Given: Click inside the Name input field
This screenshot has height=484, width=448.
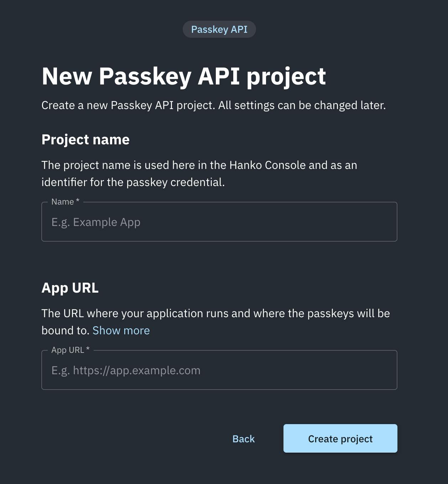Looking at the screenshot, I should 219,221.
